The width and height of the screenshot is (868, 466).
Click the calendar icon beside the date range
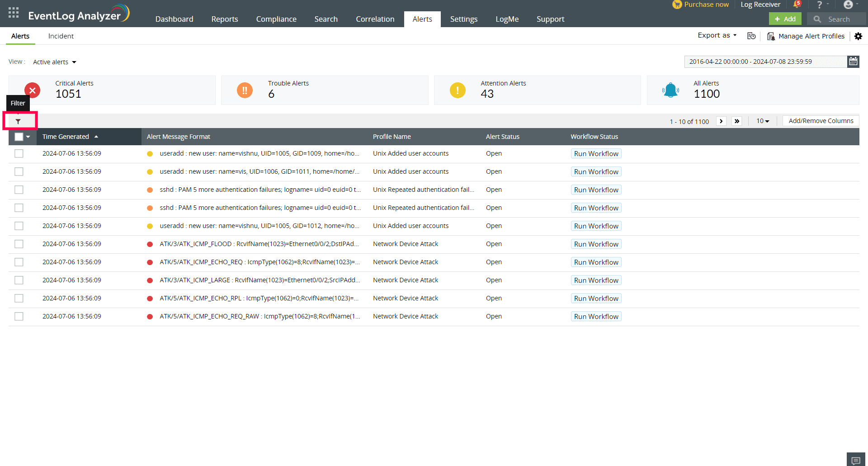(854, 61)
